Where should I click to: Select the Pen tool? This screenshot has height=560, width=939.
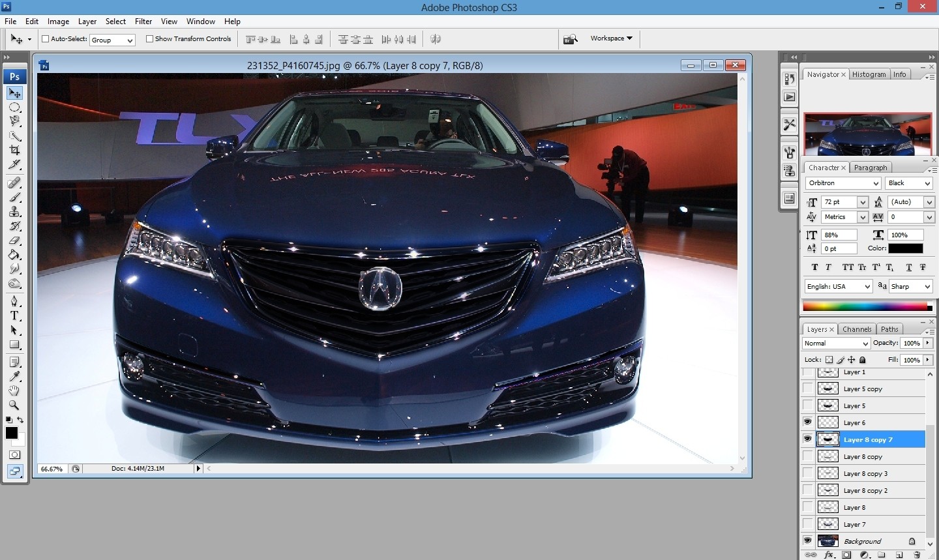click(14, 302)
